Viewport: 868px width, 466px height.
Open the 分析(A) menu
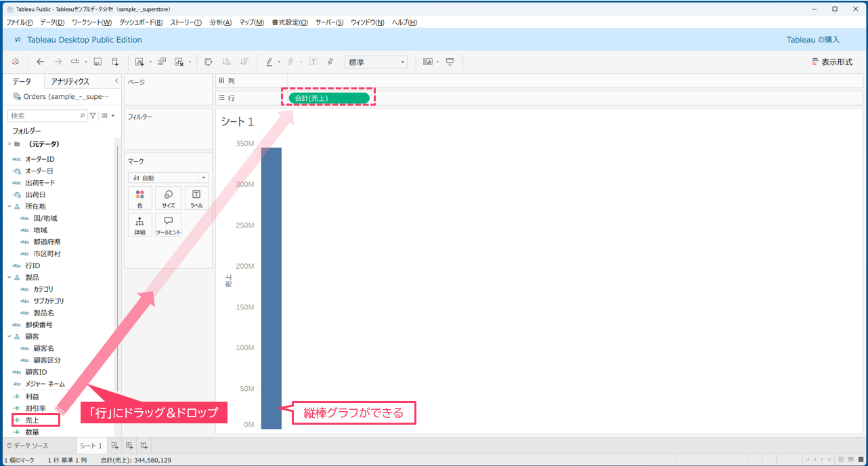pyautogui.click(x=220, y=22)
